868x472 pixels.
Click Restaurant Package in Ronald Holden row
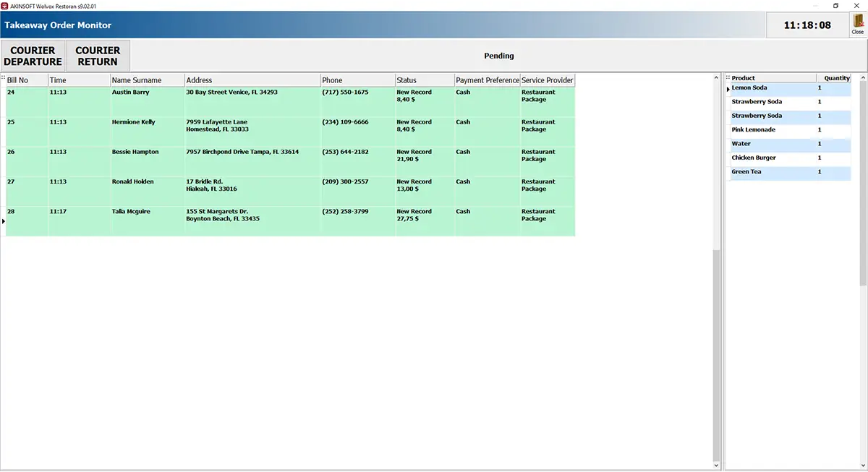point(538,185)
